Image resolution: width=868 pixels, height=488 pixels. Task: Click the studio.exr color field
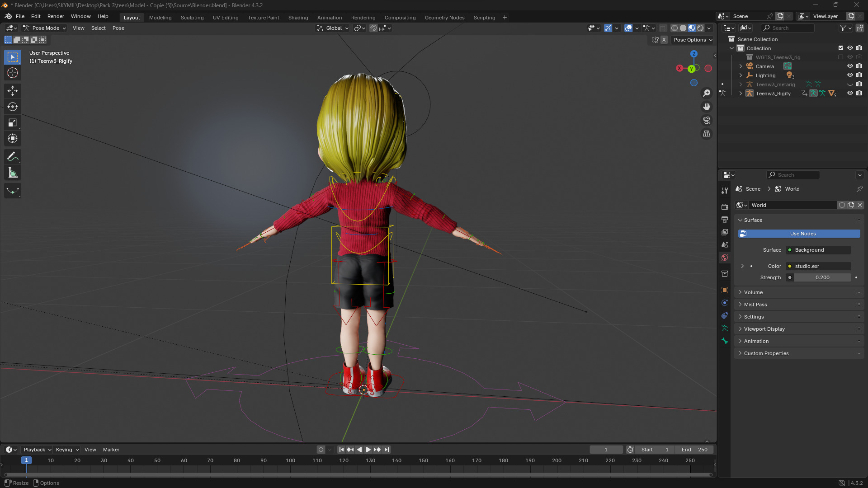click(x=818, y=266)
